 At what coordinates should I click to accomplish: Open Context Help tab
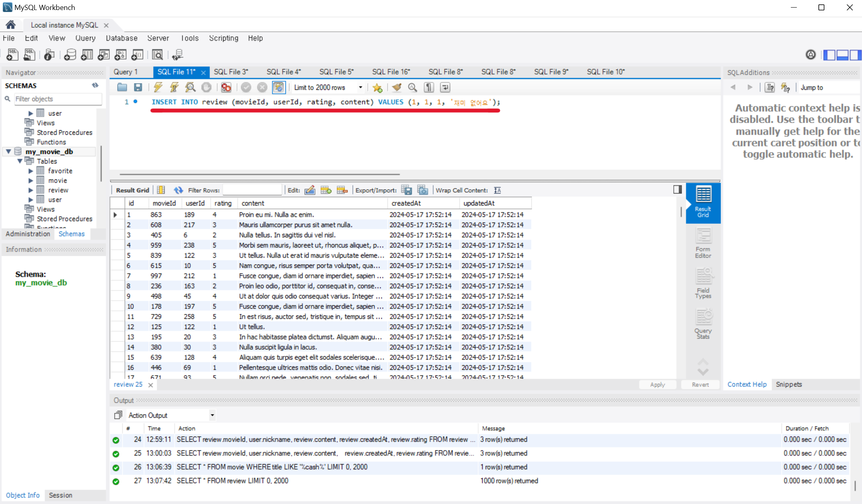click(x=747, y=384)
